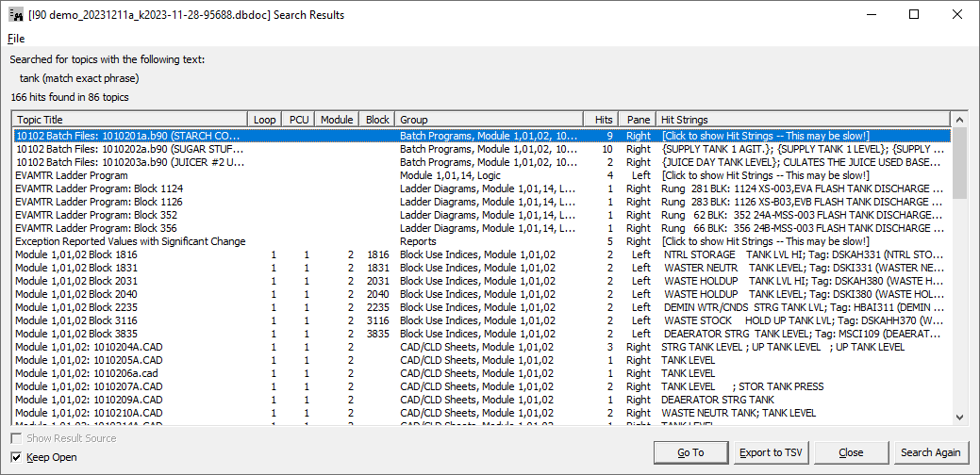Sort by the Hits column header
The height and width of the screenshot is (475, 980).
[601, 119]
